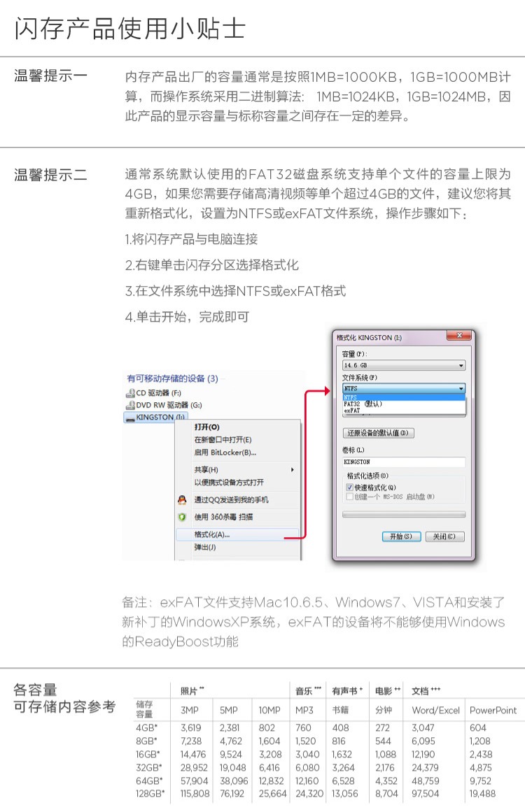The height and width of the screenshot is (812, 525).
Task: Open the 共享(H) submenu arrow
Action: pyautogui.click(x=293, y=470)
